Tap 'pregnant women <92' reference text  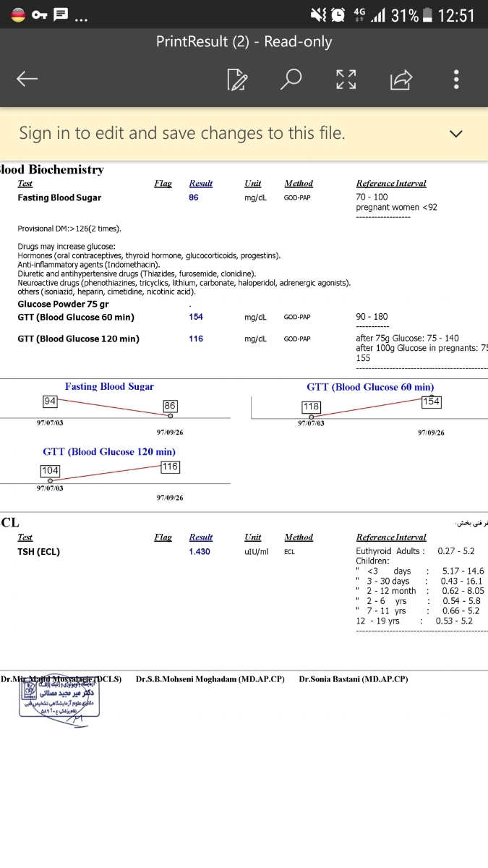(x=396, y=207)
